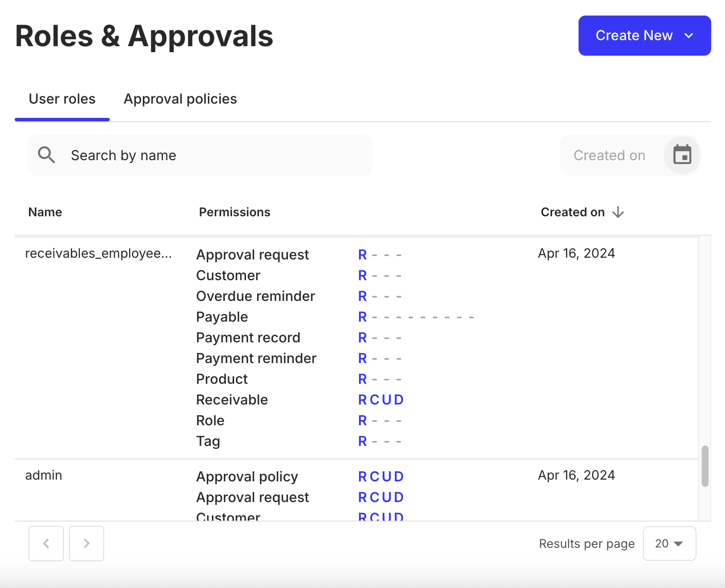The width and height of the screenshot is (725, 588).
Task: Expand the Create New dropdown
Action: (x=689, y=35)
